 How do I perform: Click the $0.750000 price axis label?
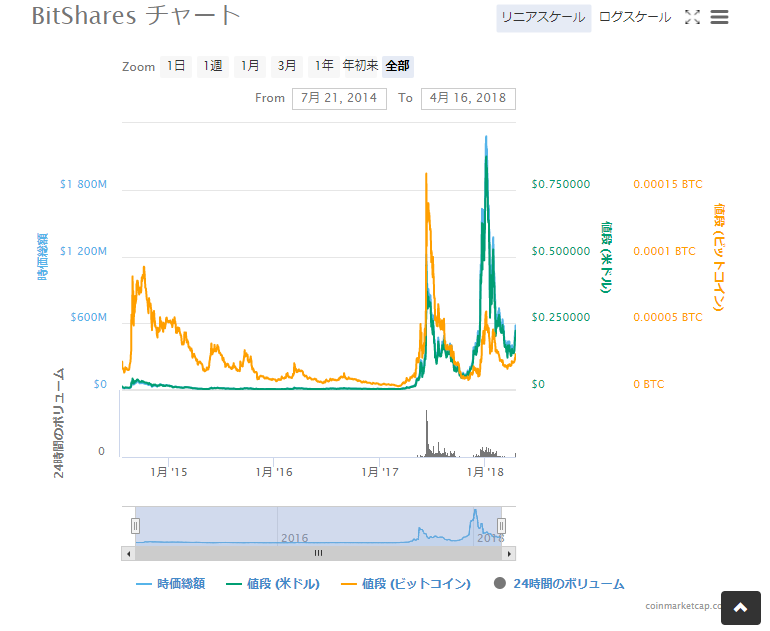click(561, 184)
